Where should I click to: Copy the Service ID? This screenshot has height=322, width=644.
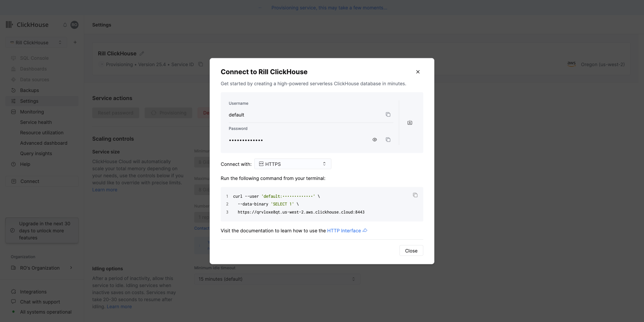click(x=201, y=64)
